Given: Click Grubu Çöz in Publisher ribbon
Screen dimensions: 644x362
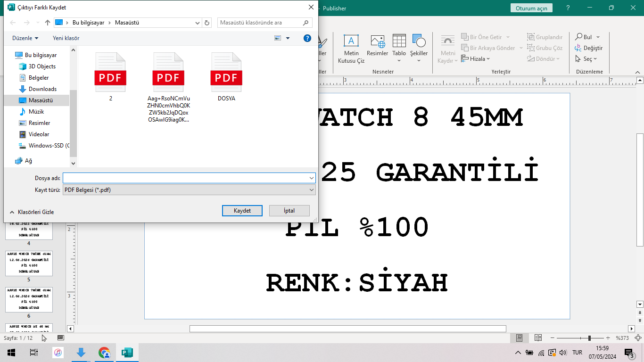Looking at the screenshot, I should (545, 48).
